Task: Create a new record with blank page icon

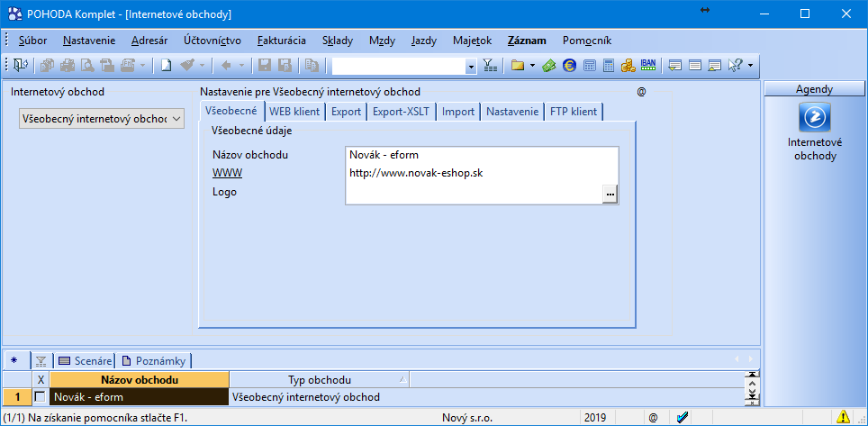Action: [166, 66]
